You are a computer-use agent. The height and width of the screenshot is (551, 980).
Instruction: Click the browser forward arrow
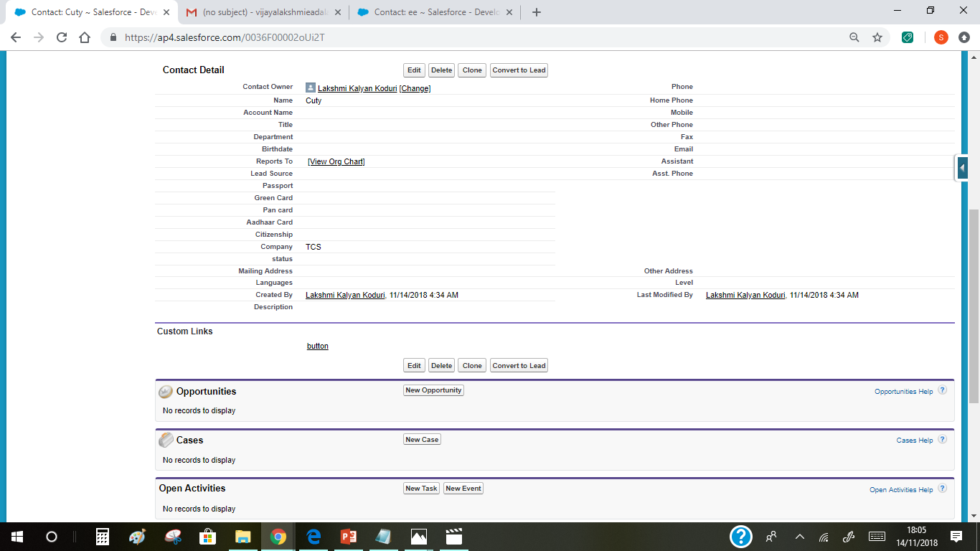point(39,37)
